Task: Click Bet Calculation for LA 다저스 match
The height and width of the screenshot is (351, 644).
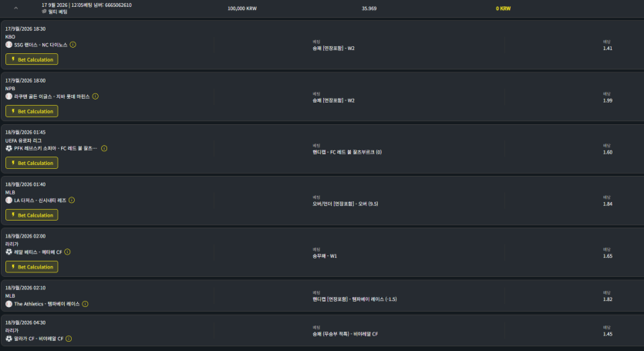Action: (32, 215)
